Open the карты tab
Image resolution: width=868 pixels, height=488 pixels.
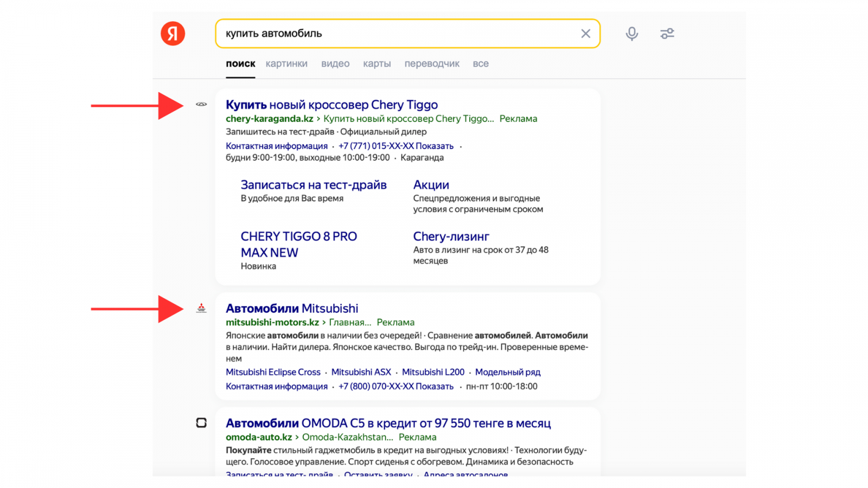coord(377,64)
